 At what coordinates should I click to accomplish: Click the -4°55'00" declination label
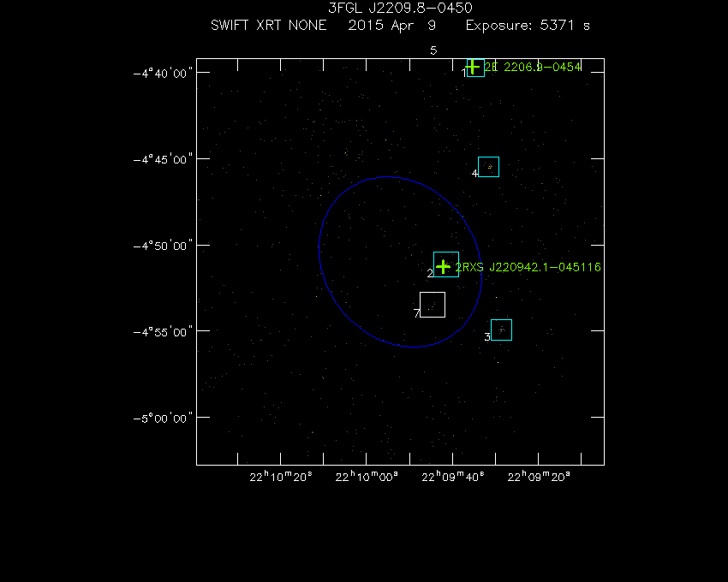click(163, 332)
